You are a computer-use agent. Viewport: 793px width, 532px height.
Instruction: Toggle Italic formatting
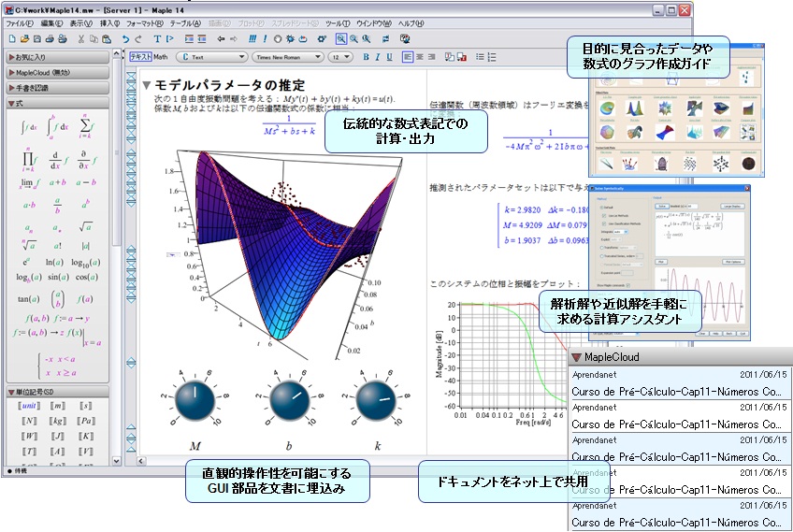[377, 57]
